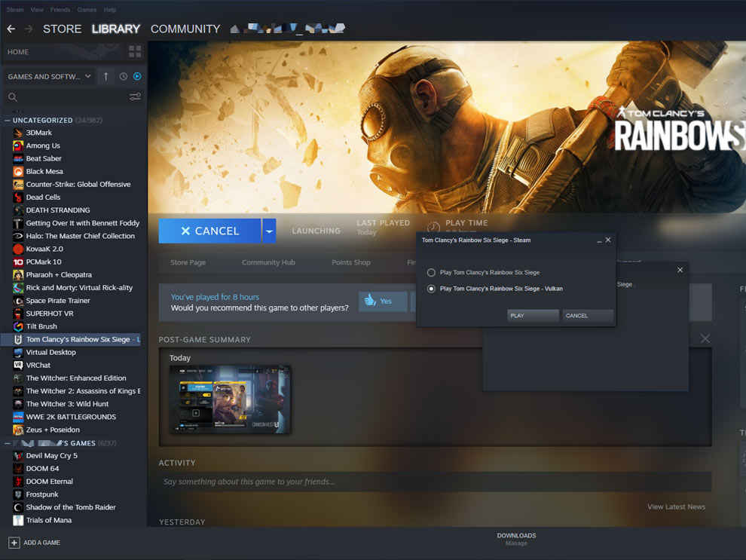
Task: Go forward with the right arrow
Action: tap(29, 29)
